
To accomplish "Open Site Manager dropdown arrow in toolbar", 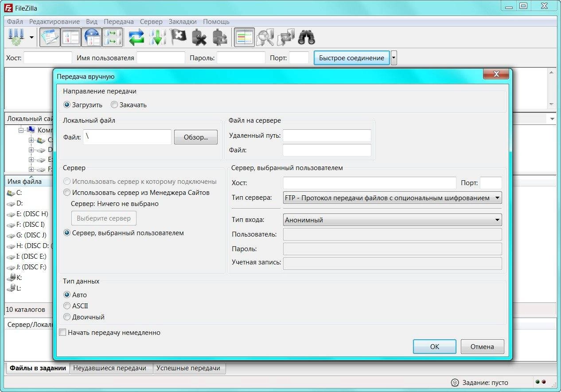I will click(x=31, y=38).
